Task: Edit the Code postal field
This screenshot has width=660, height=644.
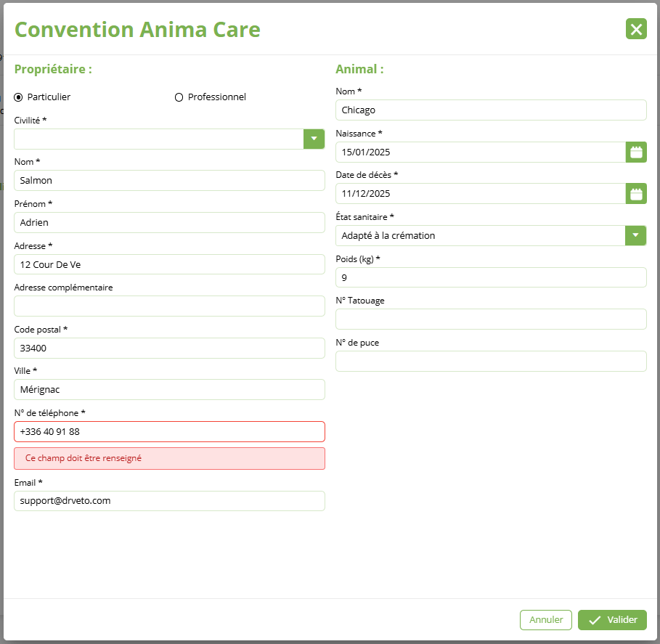Action: (x=169, y=348)
